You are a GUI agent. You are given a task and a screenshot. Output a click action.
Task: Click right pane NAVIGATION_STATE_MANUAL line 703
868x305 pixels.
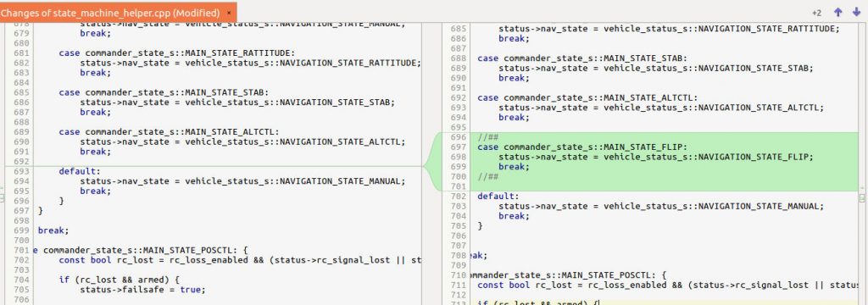point(661,207)
